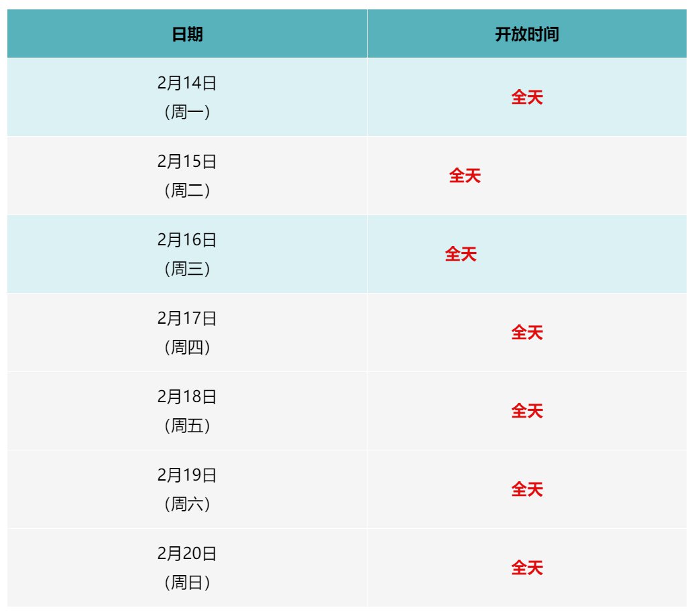This screenshot has height=616, width=696.
Task: Click the 日期 column header
Action: (x=187, y=35)
